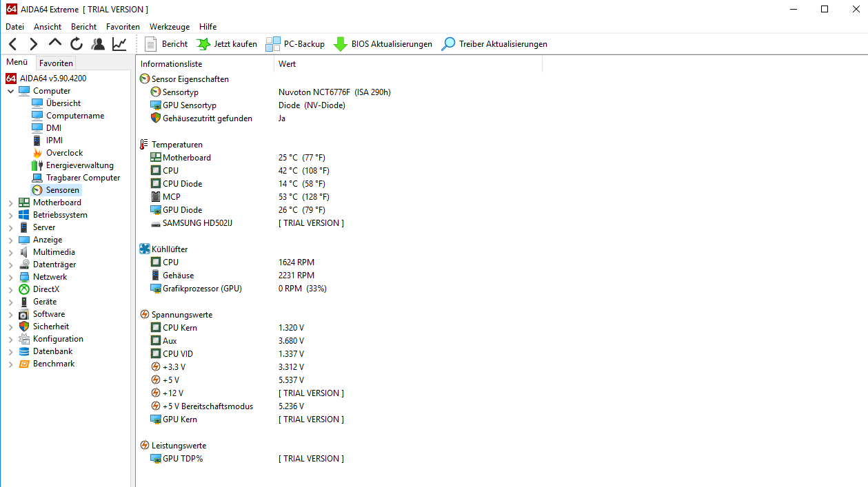868x487 pixels.
Task: Expand the Betriebssystem tree node
Action: 11,215
